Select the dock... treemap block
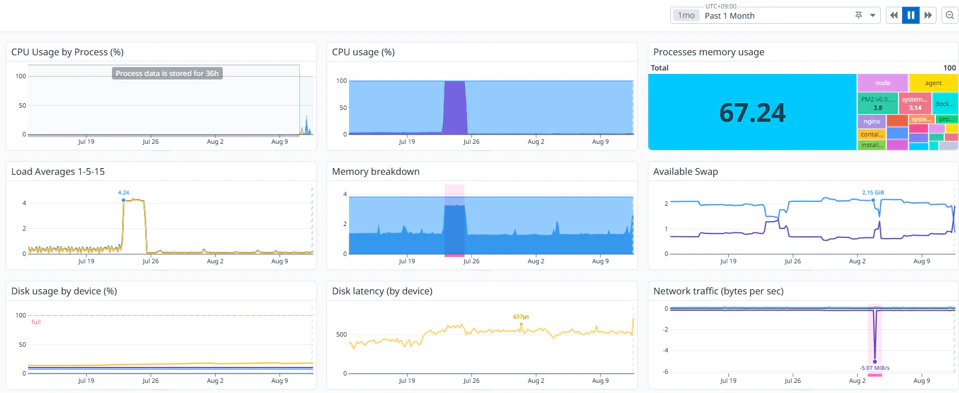This screenshot has width=959, height=393. point(945,103)
